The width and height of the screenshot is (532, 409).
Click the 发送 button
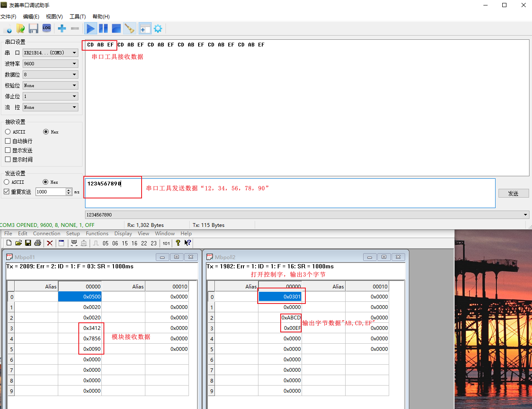(x=513, y=193)
